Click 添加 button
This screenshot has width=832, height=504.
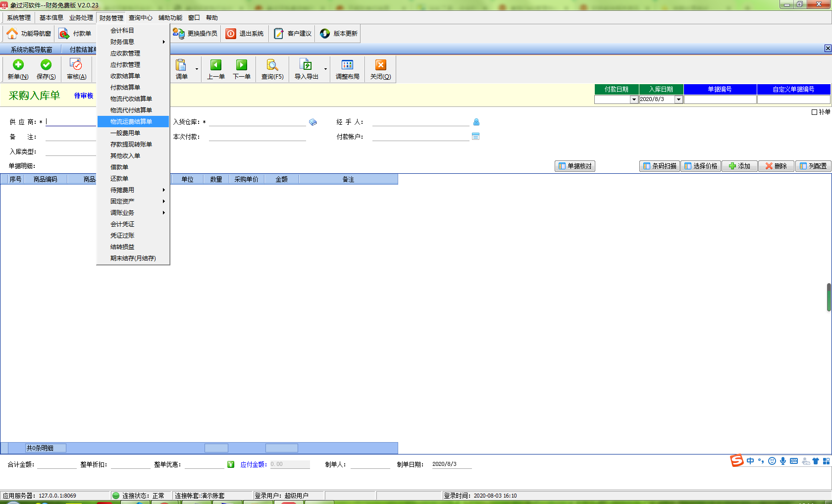(739, 166)
